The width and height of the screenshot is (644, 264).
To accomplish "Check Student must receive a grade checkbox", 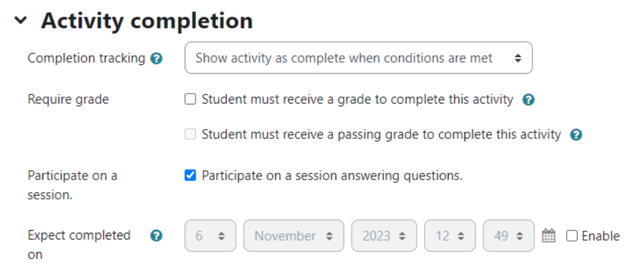I will point(190,99).
